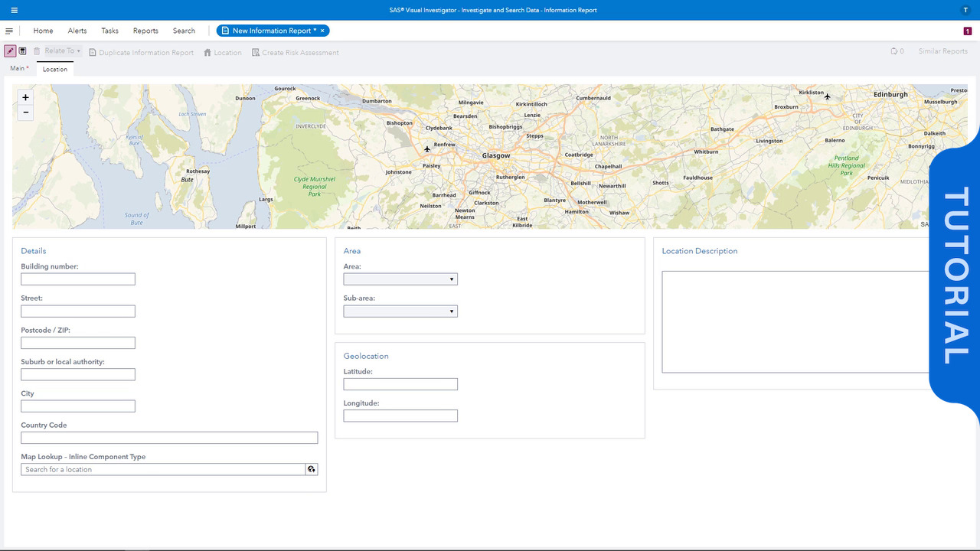Click the Latitude input field
The image size is (980, 551).
pos(400,384)
